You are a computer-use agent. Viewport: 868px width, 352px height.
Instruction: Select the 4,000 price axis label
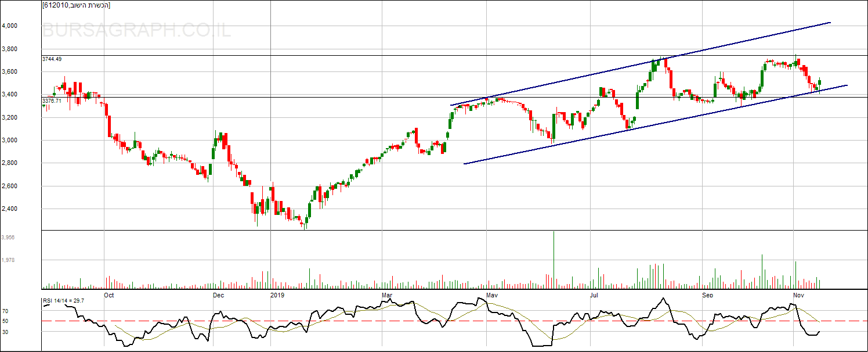coord(10,26)
